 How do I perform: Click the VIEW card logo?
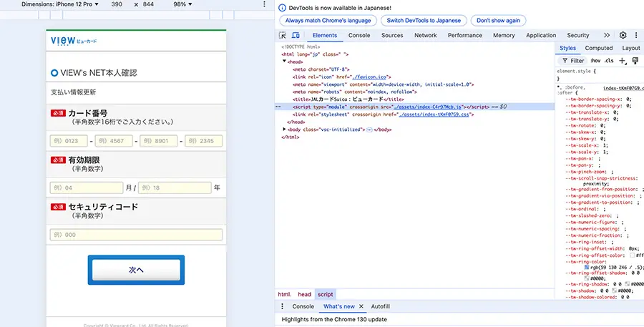click(x=74, y=40)
